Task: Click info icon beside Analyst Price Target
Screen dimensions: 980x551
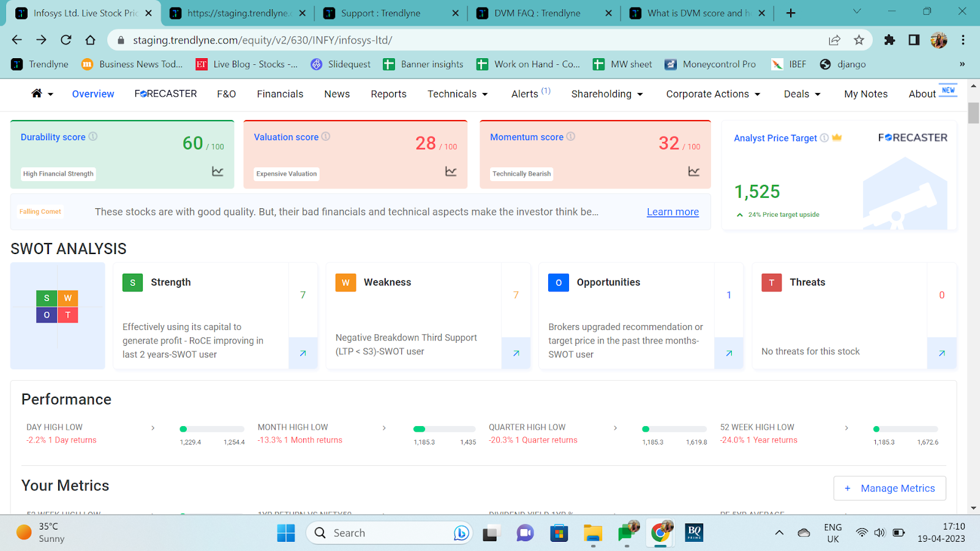Action: (824, 138)
